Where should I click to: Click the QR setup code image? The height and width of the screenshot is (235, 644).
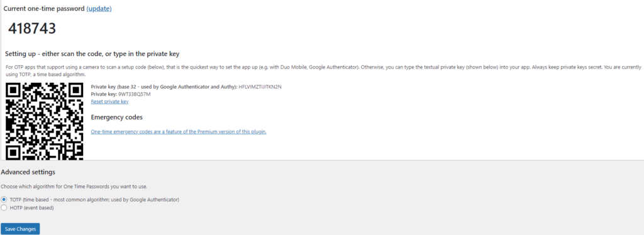[45, 121]
